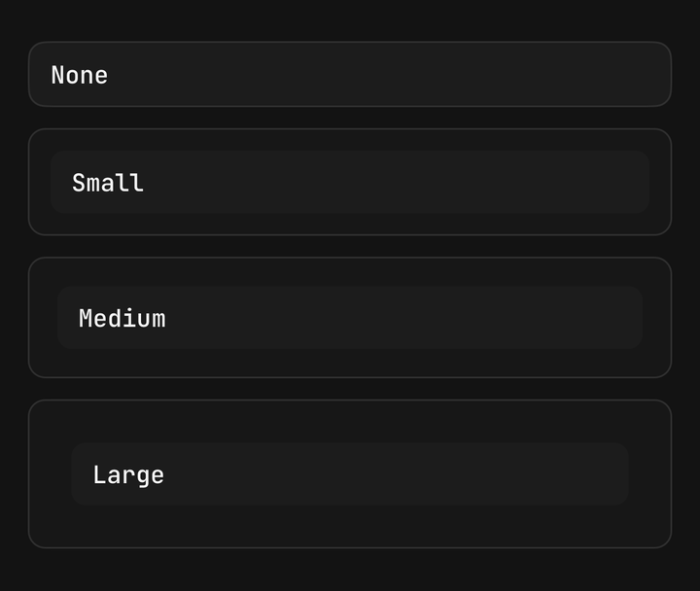Click the Medium inner box

[350, 318]
